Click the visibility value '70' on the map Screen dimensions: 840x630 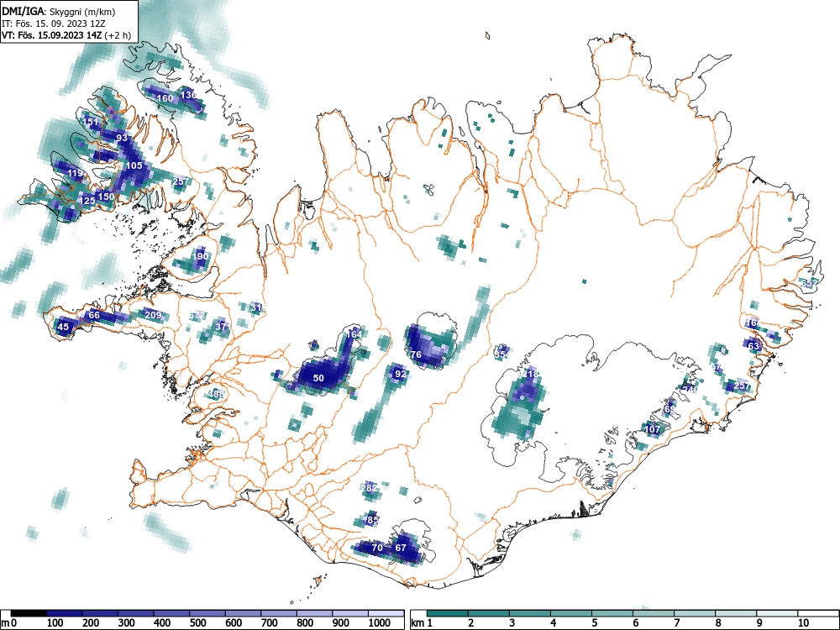click(x=377, y=548)
